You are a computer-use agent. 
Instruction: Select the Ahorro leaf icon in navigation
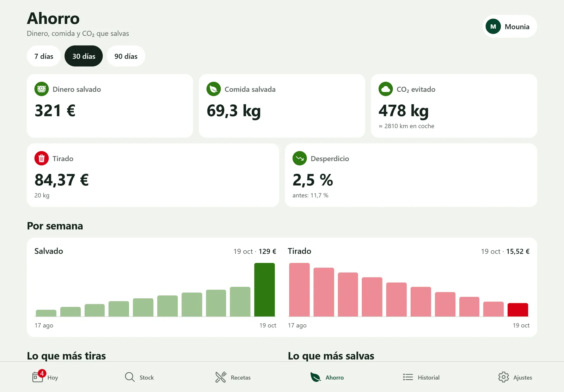[315, 377]
